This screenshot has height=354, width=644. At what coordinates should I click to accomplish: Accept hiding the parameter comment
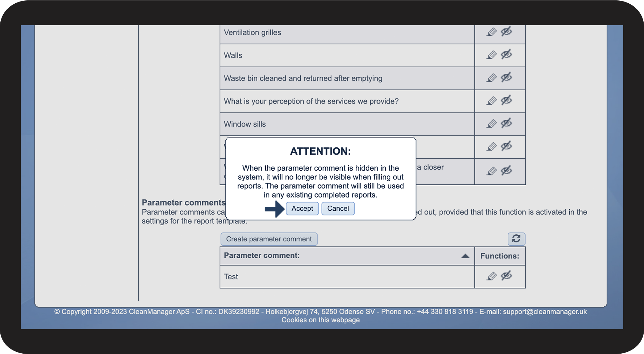coord(302,209)
